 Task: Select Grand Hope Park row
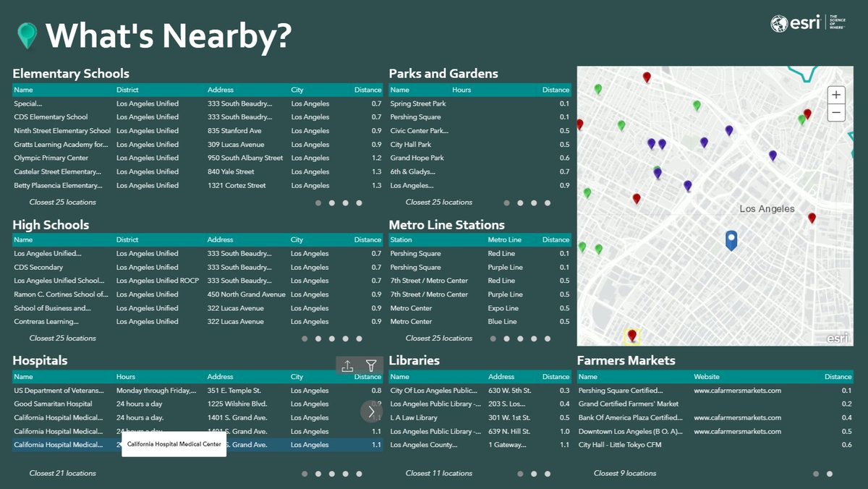tap(480, 158)
